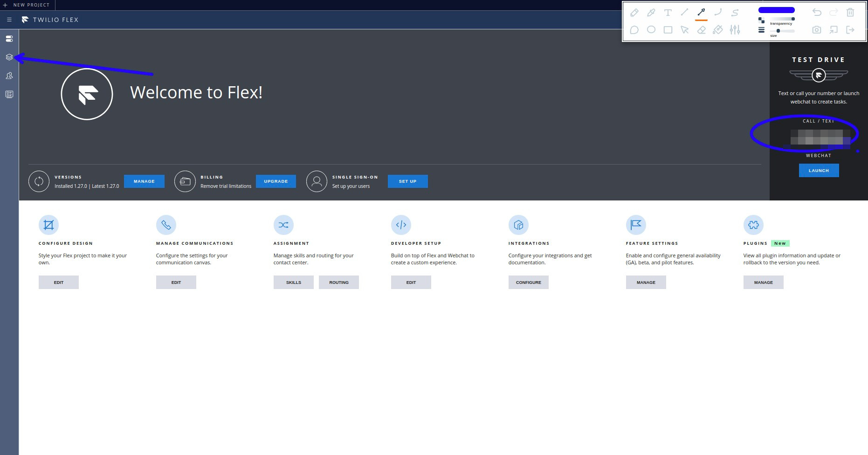
Task: Click the Integrations cube icon
Action: (518, 225)
